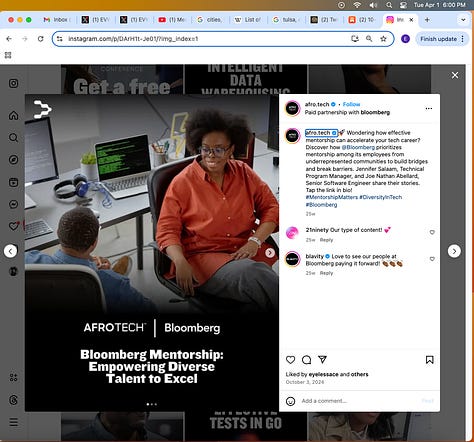Open Reels icon in sidebar

pos(13,182)
